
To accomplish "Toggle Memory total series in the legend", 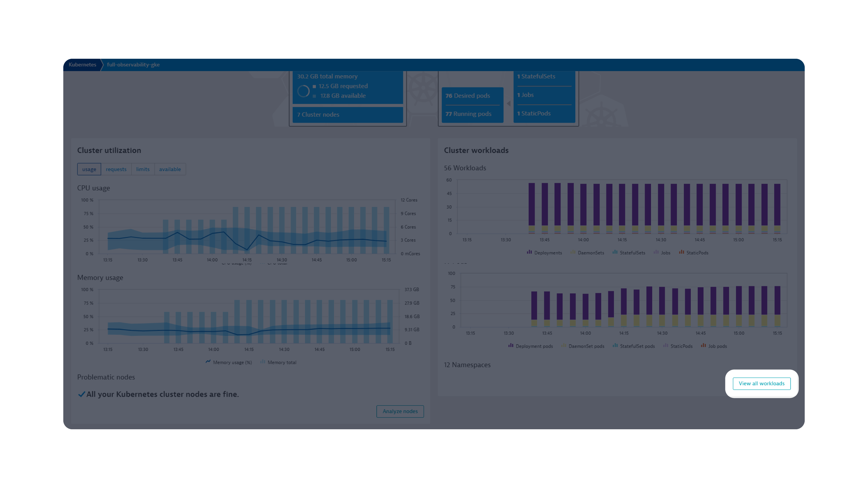I will (x=282, y=362).
